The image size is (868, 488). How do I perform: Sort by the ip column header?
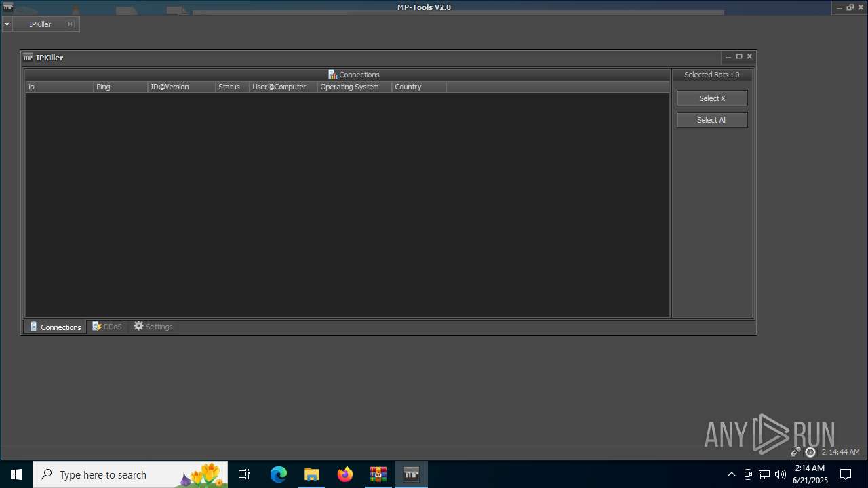click(60, 87)
